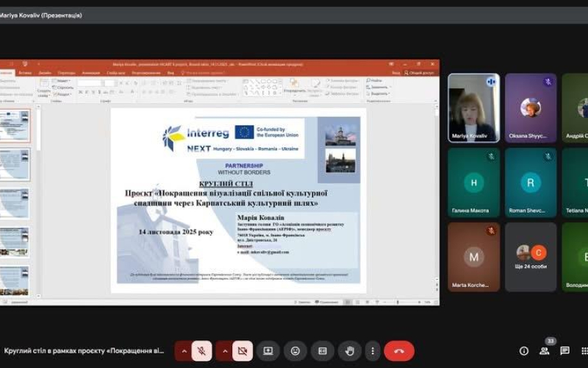Switch to reading view icon
Screen dimensions: 588x368
[x=367, y=302]
